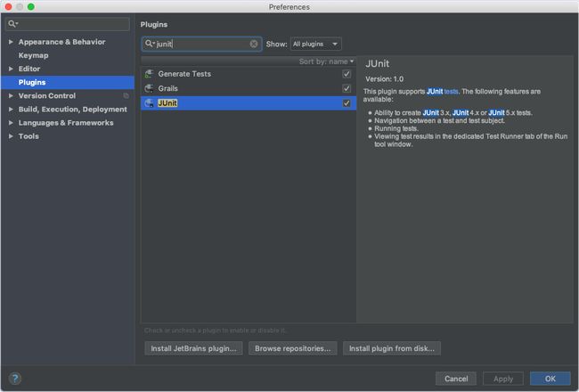Click the Grails plugin icon
The height and width of the screenshot is (392, 579).
point(149,88)
